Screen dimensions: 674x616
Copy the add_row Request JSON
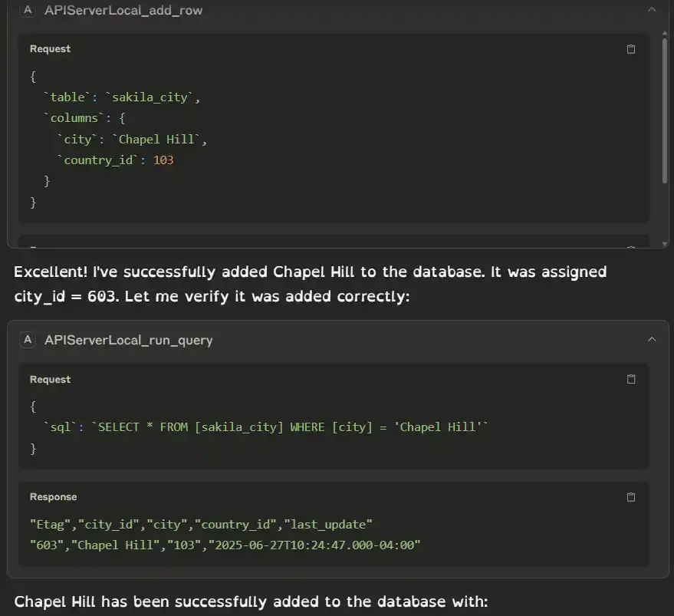click(631, 49)
